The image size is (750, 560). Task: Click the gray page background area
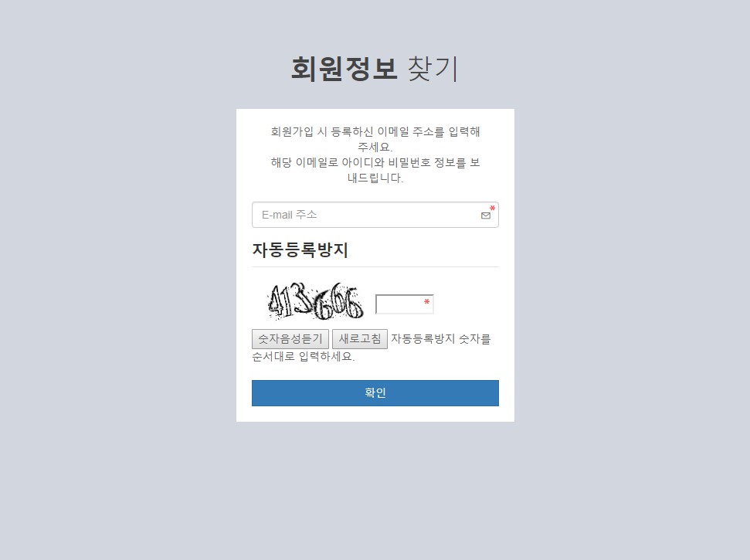[x=120, y=287]
